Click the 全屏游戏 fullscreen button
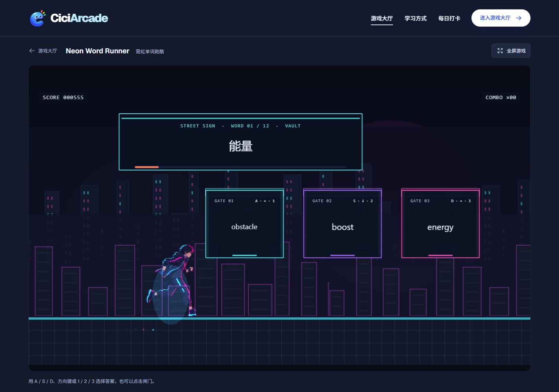This screenshot has width=559, height=392. [511, 51]
